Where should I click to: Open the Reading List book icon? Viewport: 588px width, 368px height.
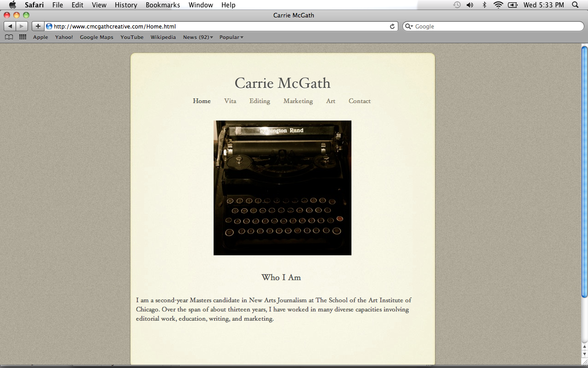click(x=9, y=37)
